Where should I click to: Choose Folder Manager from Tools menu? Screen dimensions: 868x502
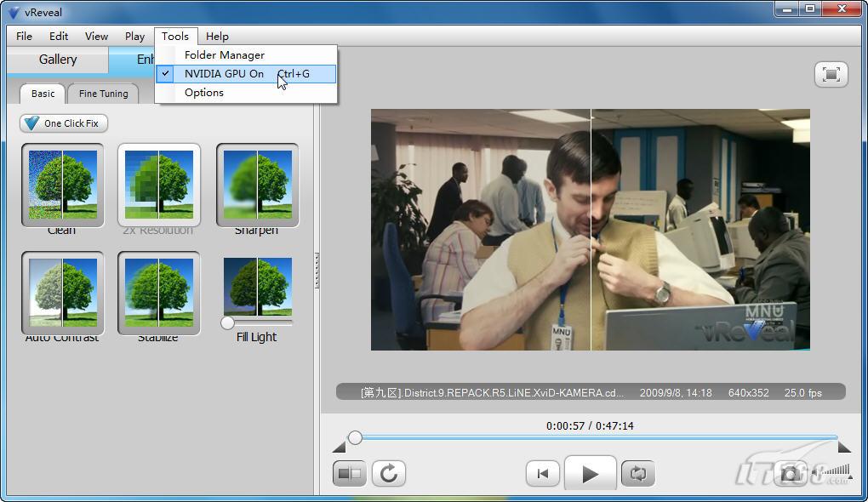246,54
